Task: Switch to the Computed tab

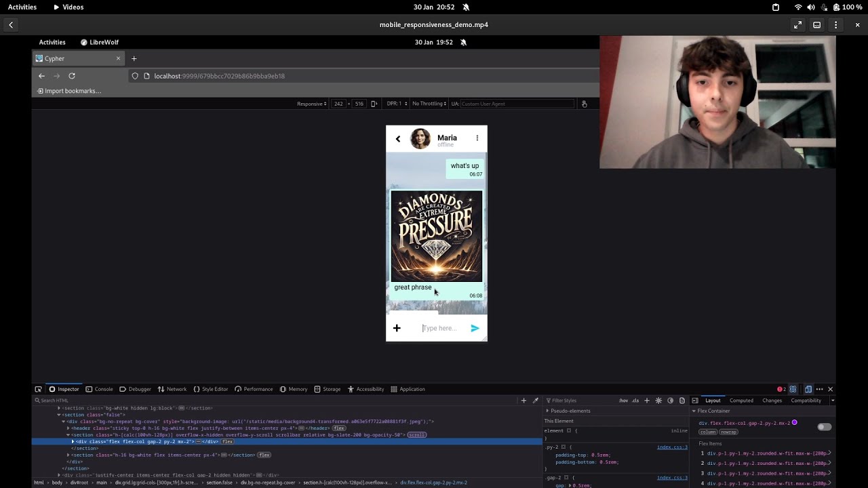Action: (x=741, y=401)
